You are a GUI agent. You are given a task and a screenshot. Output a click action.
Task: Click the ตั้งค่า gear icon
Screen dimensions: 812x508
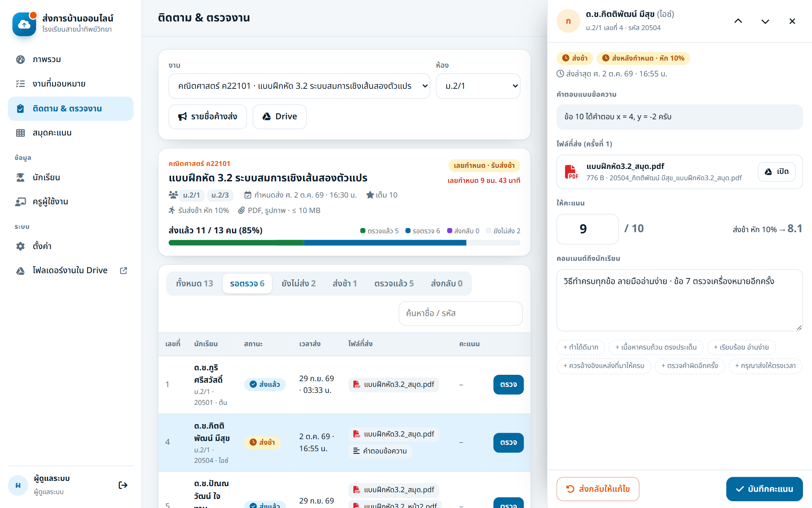pyautogui.click(x=20, y=246)
